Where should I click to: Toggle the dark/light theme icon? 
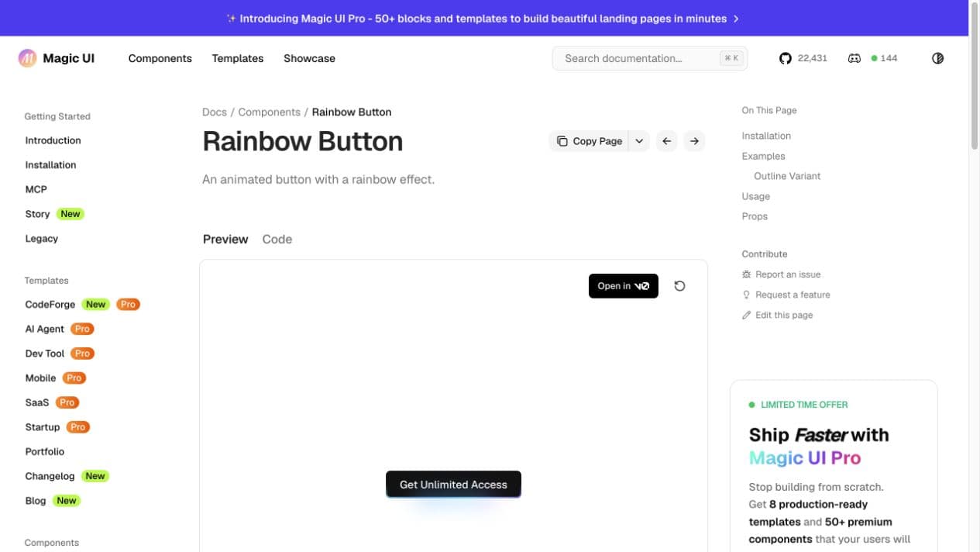coord(938,58)
